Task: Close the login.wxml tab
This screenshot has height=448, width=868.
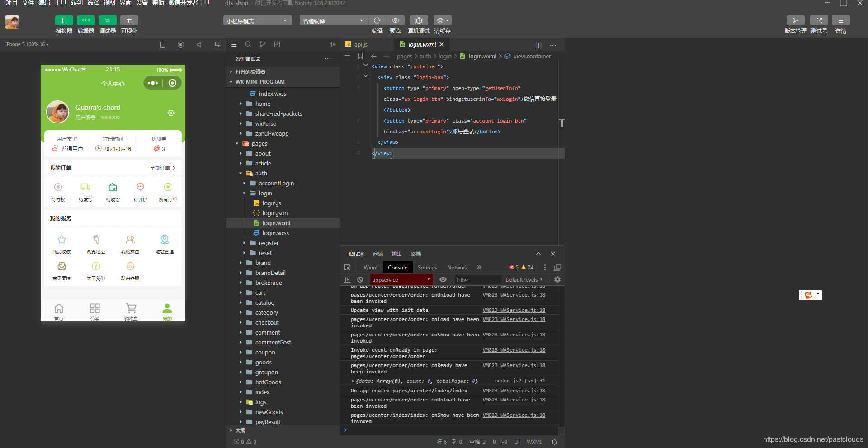Action: point(442,44)
